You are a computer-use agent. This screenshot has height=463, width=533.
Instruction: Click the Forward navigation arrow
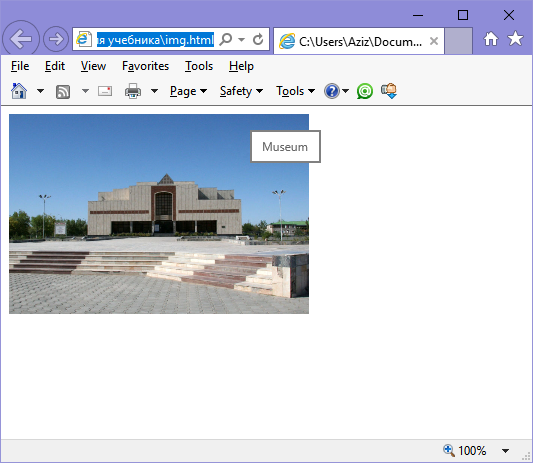[x=56, y=39]
